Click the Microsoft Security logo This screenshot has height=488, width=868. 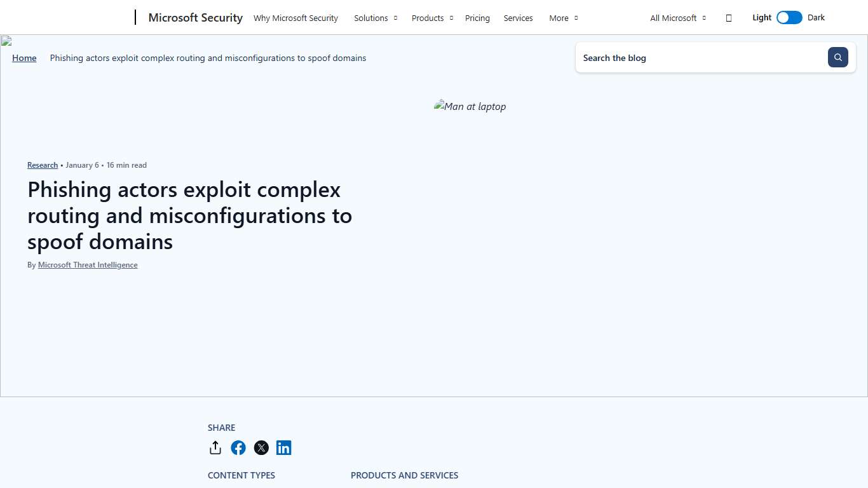(195, 17)
